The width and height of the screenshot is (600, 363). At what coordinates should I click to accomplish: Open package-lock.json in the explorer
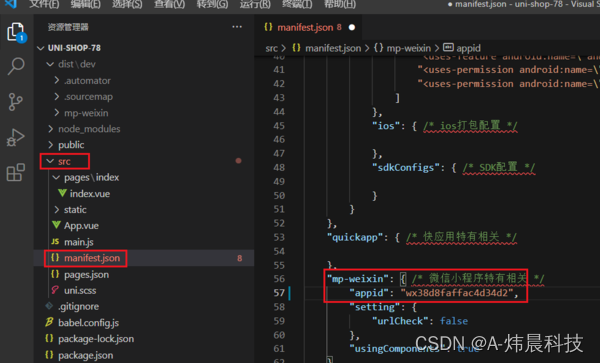point(96,339)
